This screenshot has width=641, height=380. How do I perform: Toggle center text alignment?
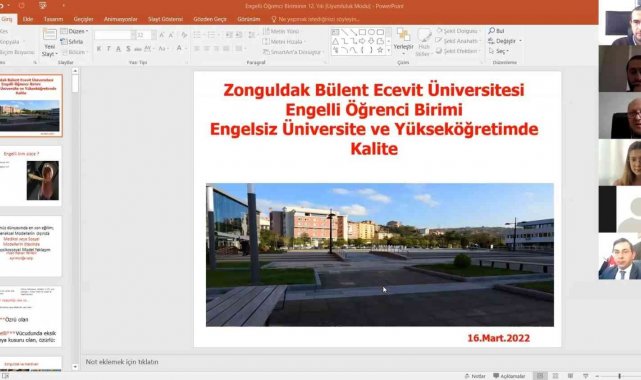tap(207, 49)
